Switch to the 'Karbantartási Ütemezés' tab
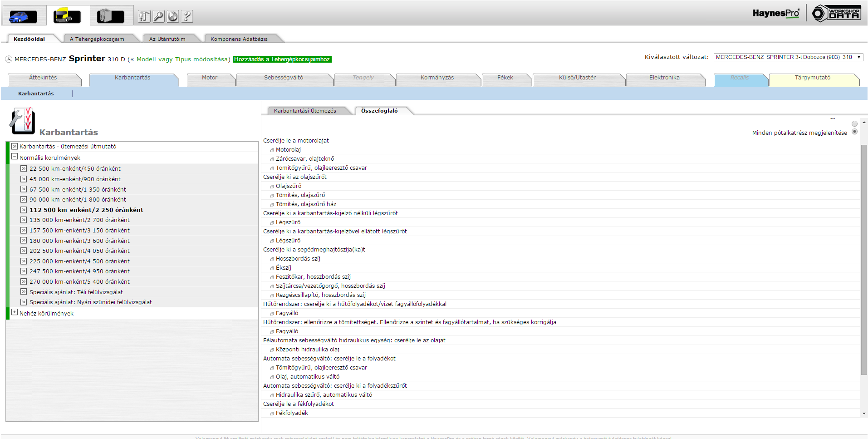 point(305,111)
